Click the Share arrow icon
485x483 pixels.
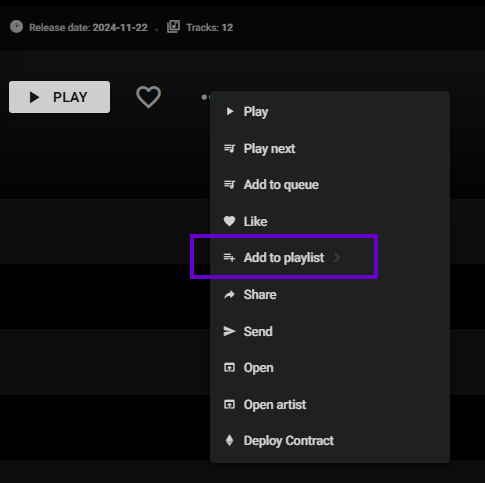pos(229,294)
